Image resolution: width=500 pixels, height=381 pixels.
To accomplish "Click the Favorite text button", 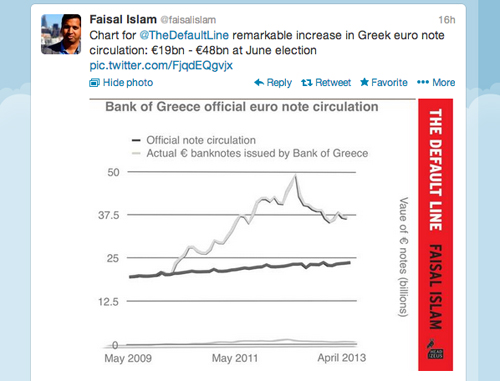I will pos(389,82).
